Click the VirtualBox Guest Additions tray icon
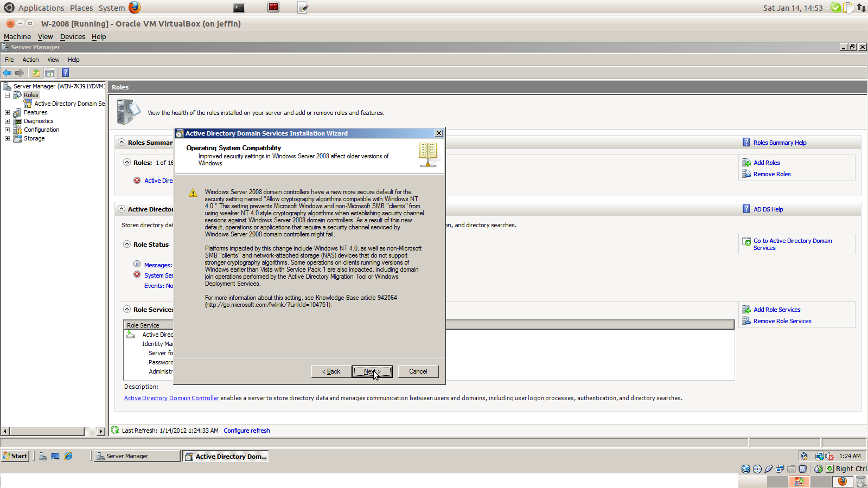Viewport: 868px width, 488px height. [x=804, y=456]
